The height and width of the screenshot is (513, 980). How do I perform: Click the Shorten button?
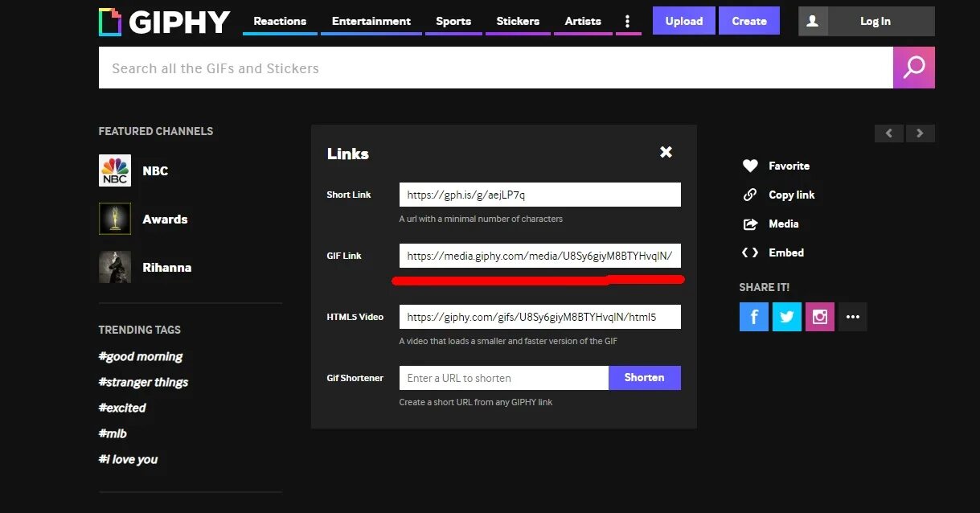pyautogui.click(x=645, y=378)
